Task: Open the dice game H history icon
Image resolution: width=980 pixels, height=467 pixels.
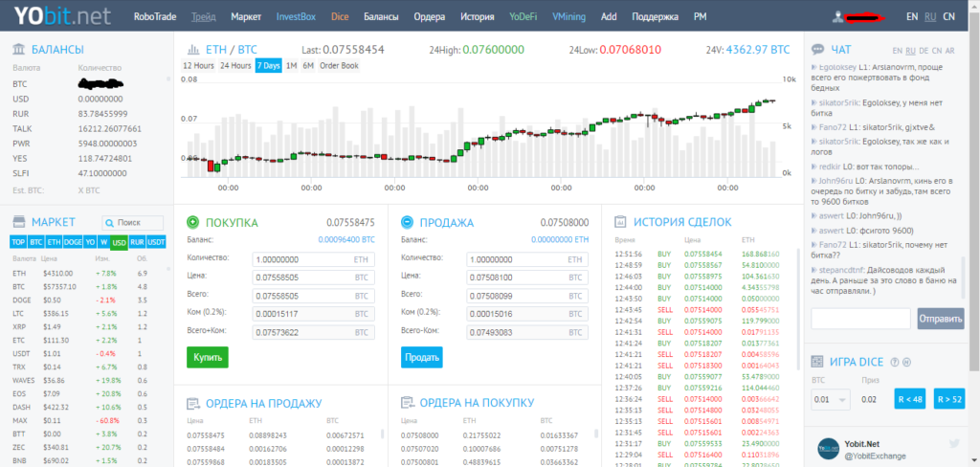Action: 906,362
